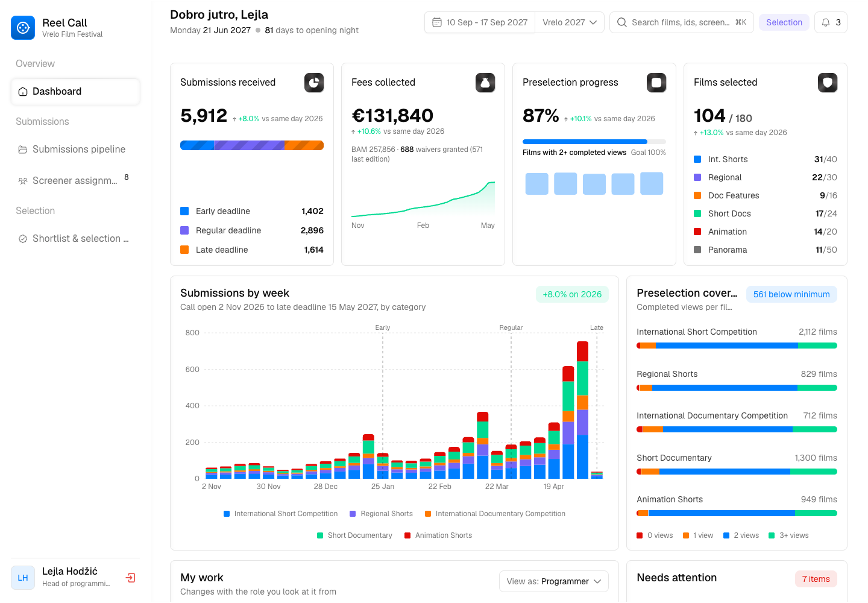868x603 pixels.
Task: Open the View as Programmer dropdown
Action: pyautogui.click(x=554, y=581)
